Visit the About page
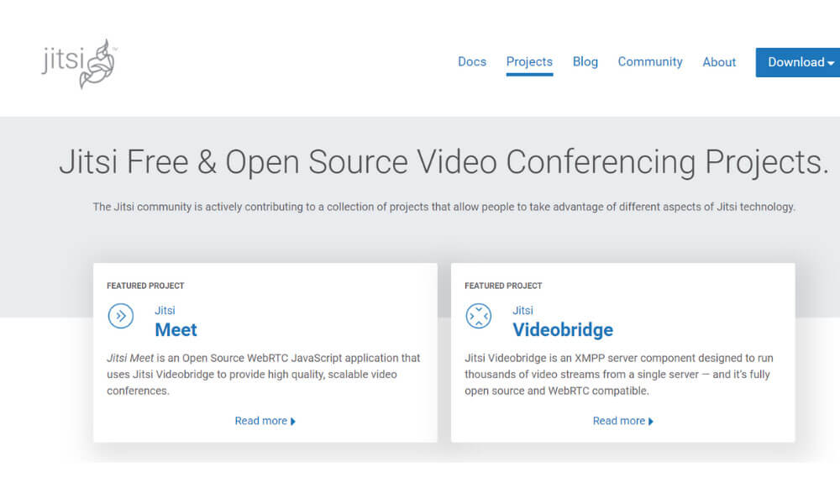 pos(719,62)
